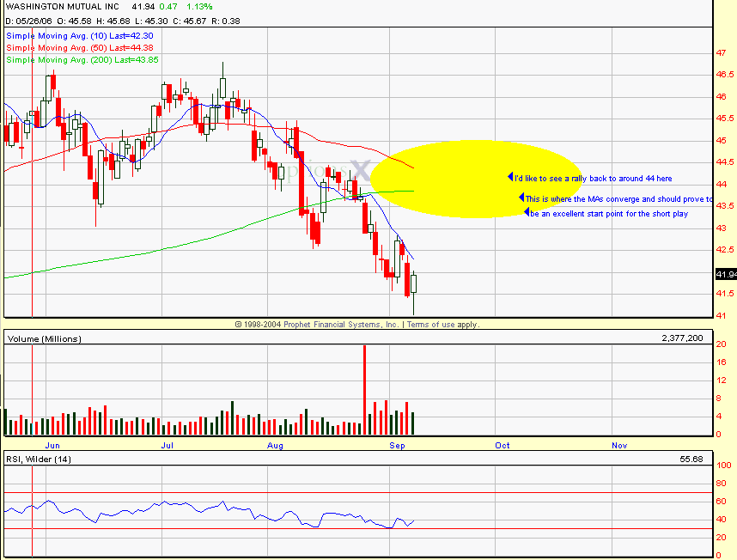This screenshot has height=560, width=737.
Task: Click the 2,377,200 volume value
Action: 682,338
